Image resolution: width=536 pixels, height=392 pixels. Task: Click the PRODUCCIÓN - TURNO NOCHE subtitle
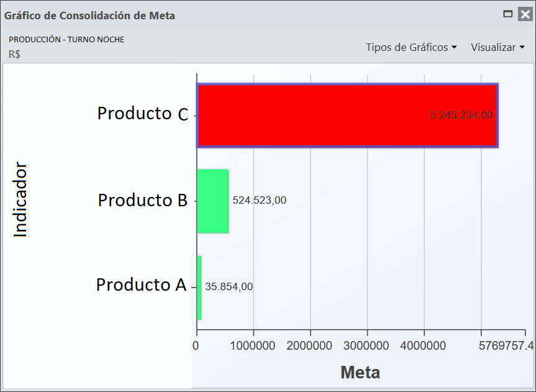pyautogui.click(x=66, y=40)
